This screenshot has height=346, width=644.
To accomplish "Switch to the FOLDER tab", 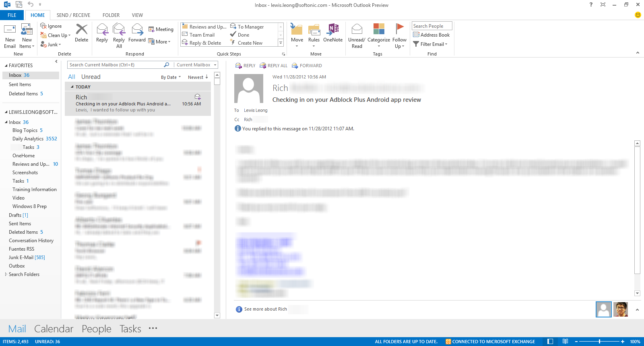I will point(111,15).
